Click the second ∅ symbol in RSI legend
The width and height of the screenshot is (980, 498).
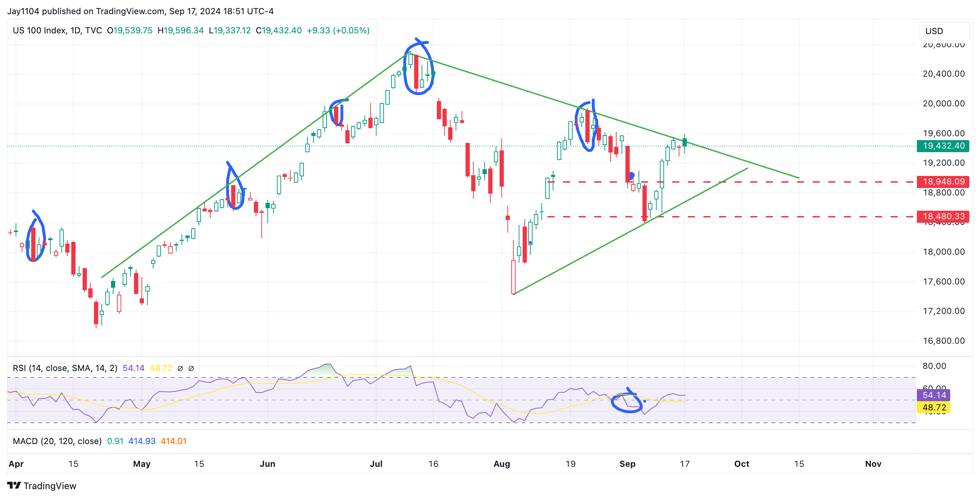click(191, 368)
